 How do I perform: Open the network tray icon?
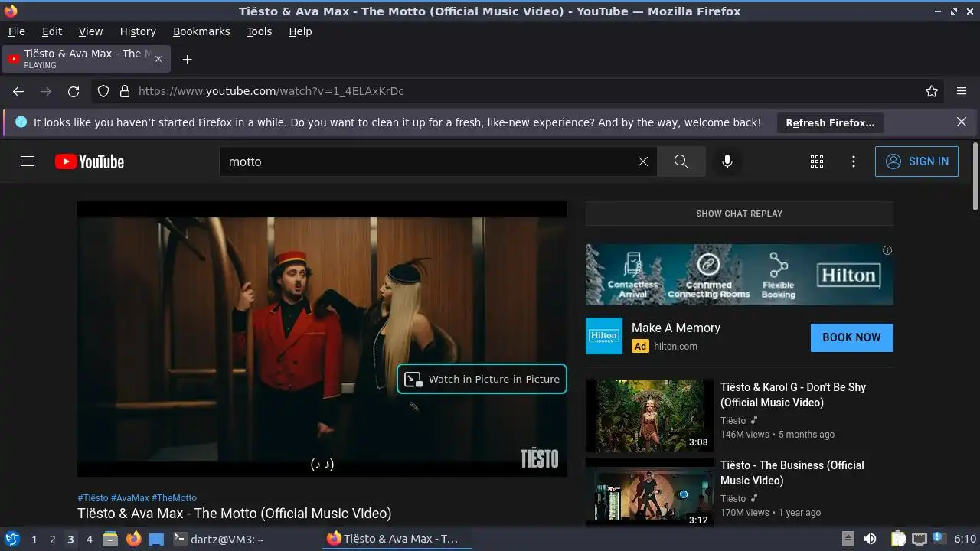(x=920, y=539)
